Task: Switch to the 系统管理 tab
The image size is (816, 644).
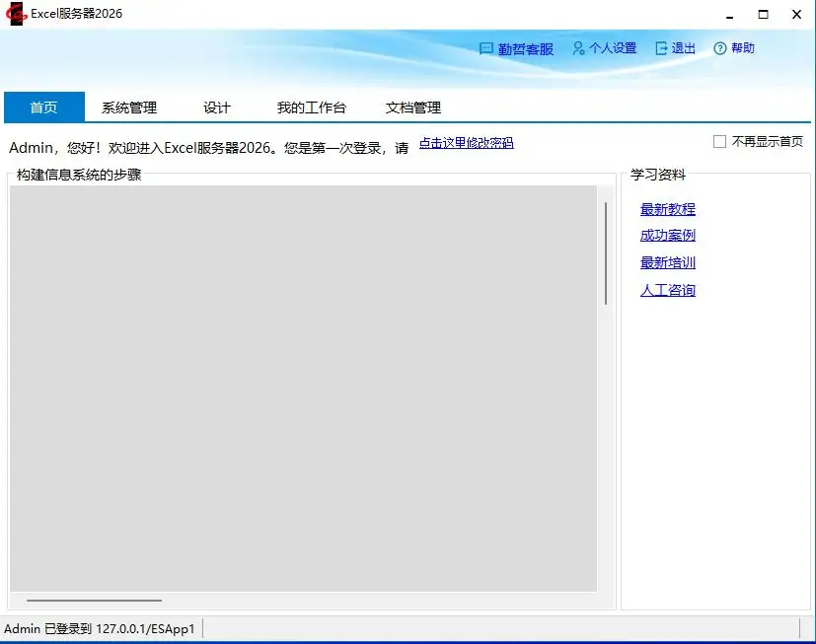Action: [x=129, y=107]
